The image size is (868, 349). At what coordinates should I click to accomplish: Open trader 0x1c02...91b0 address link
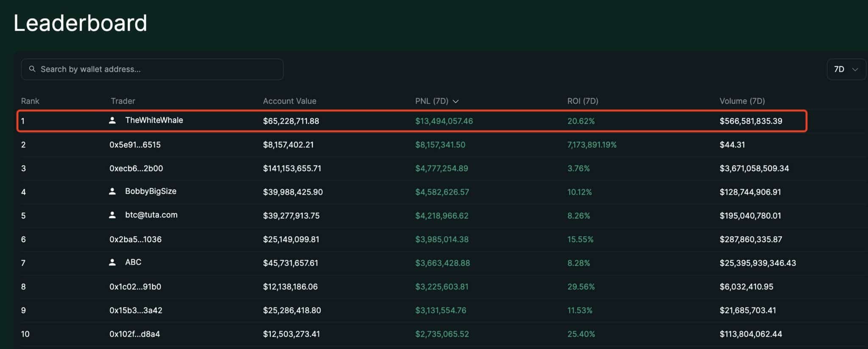coord(135,287)
